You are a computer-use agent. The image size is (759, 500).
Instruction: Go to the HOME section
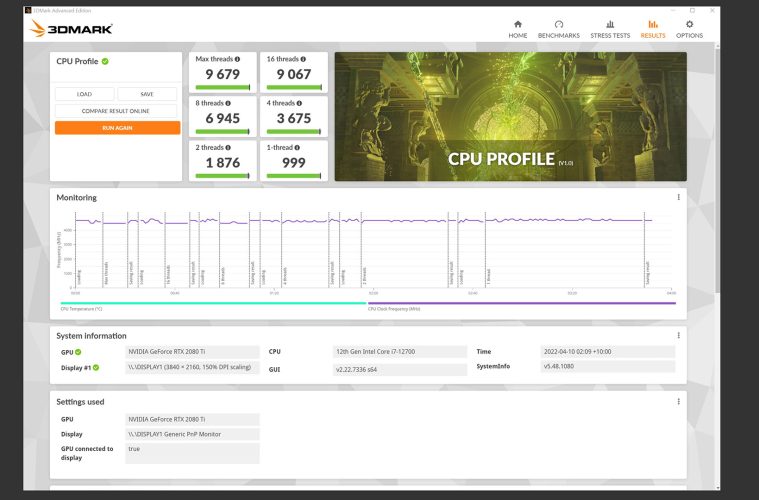click(x=517, y=29)
